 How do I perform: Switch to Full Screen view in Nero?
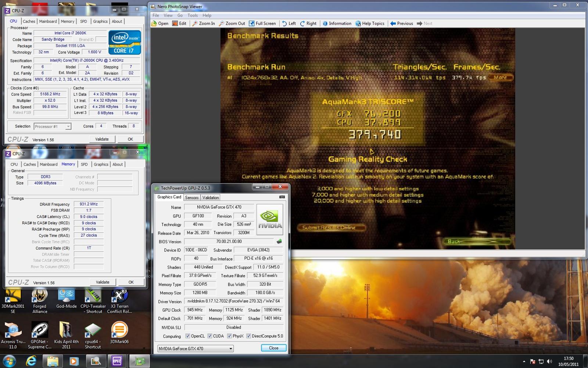point(262,24)
